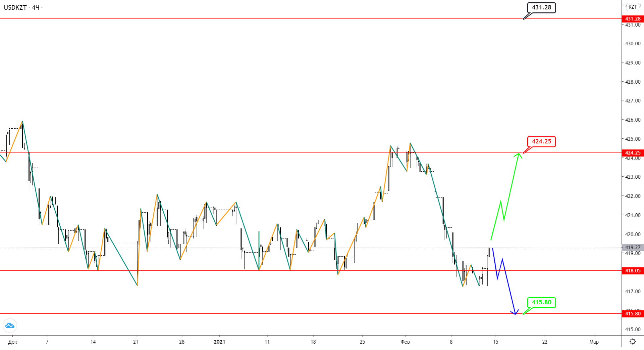Click the 424.25 price axis tag
This screenshot has width=644, height=350.
[x=633, y=153]
